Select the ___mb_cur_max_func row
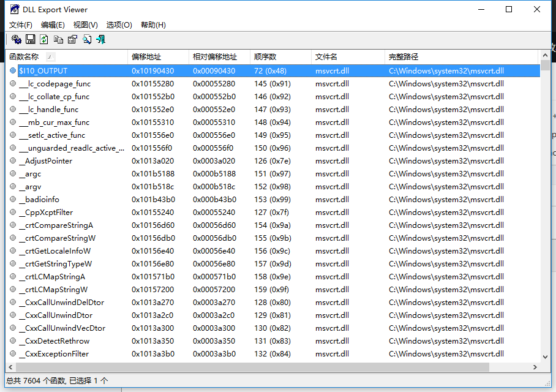 (x=272, y=123)
